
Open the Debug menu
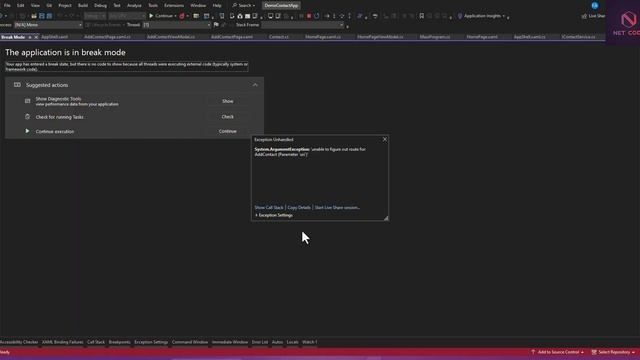pos(100,6)
